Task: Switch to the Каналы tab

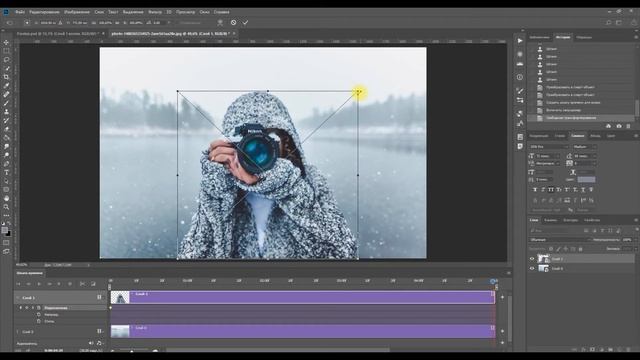Action: (550, 220)
